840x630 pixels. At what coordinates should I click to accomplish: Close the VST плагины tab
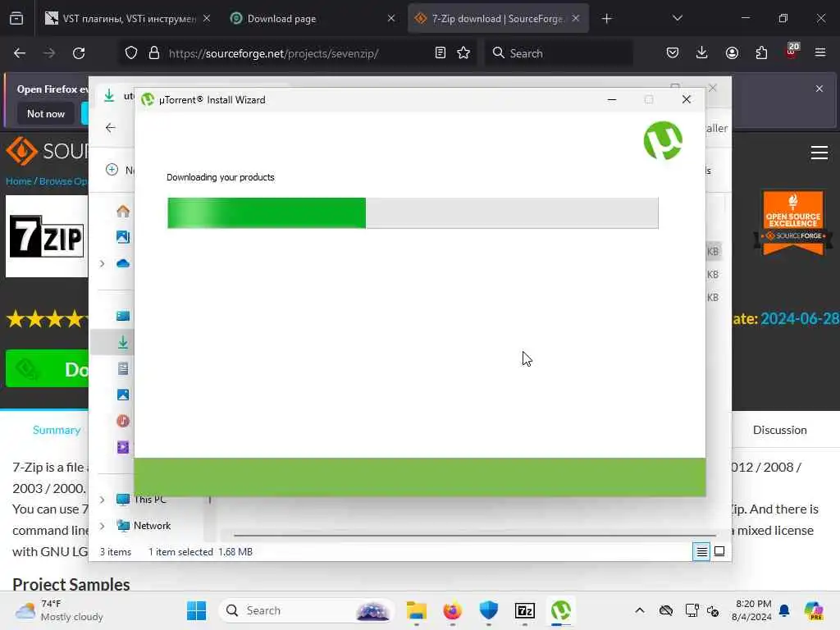(207, 19)
